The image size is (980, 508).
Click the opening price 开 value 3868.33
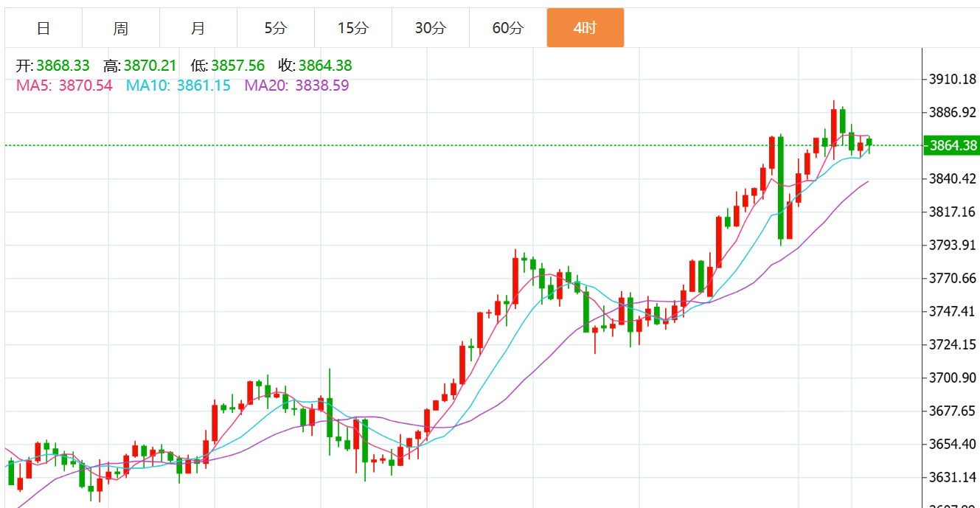coord(63,66)
